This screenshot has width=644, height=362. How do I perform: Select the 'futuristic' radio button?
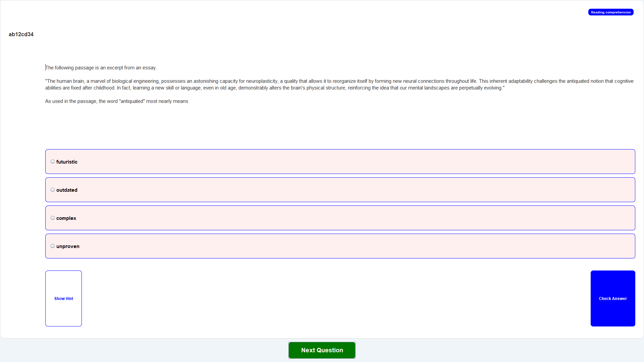pyautogui.click(x=53, y=162)
